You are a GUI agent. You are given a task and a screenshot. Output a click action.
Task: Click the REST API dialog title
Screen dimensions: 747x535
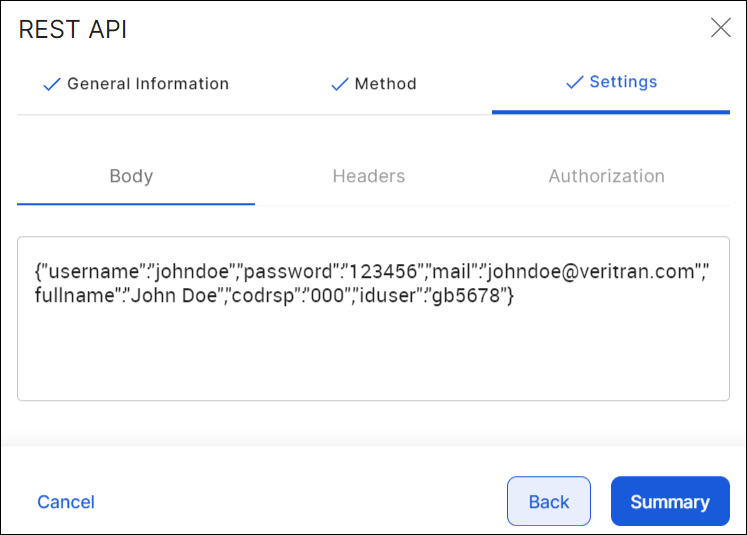coord(73,29)
